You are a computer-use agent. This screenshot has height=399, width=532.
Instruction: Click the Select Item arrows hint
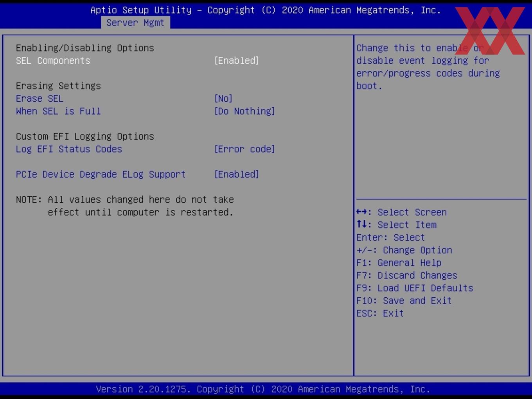click(396, 225)
